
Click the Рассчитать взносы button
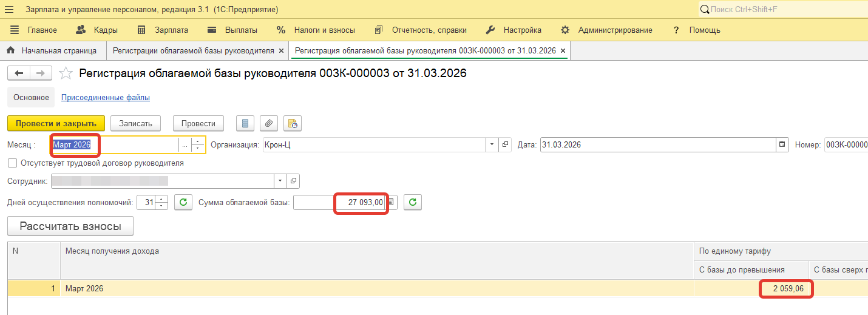70,226
